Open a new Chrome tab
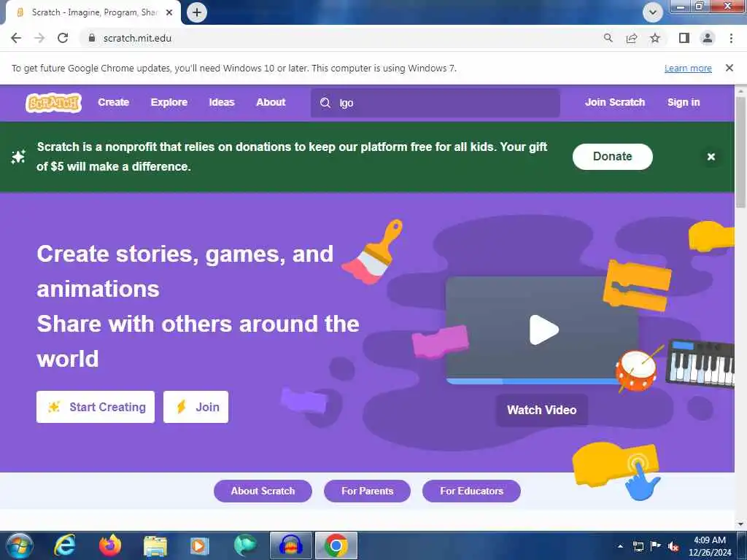The height and width of the screenshot is (560, 747). coord(197,12)
